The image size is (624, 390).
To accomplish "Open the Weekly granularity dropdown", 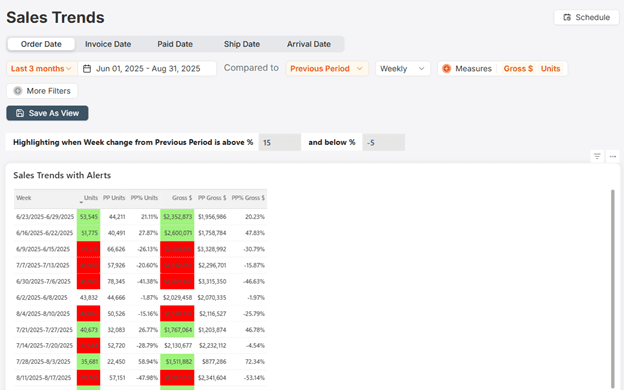I will click(x=402, y=68).
